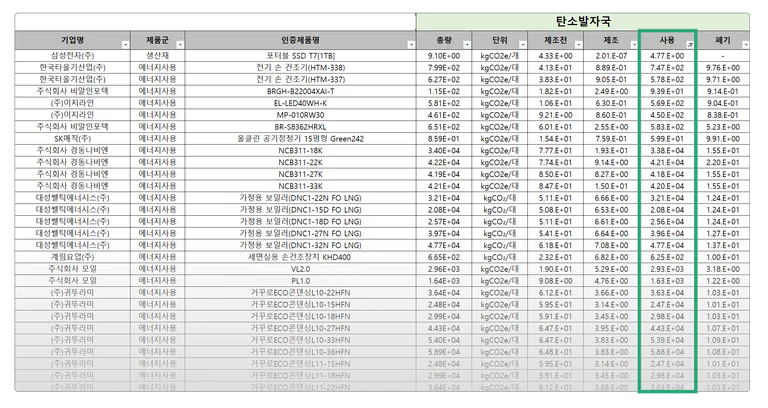Click the VL2.0 product name cell
This screenshot has width=768, height=408.
(x=301, y=269)
